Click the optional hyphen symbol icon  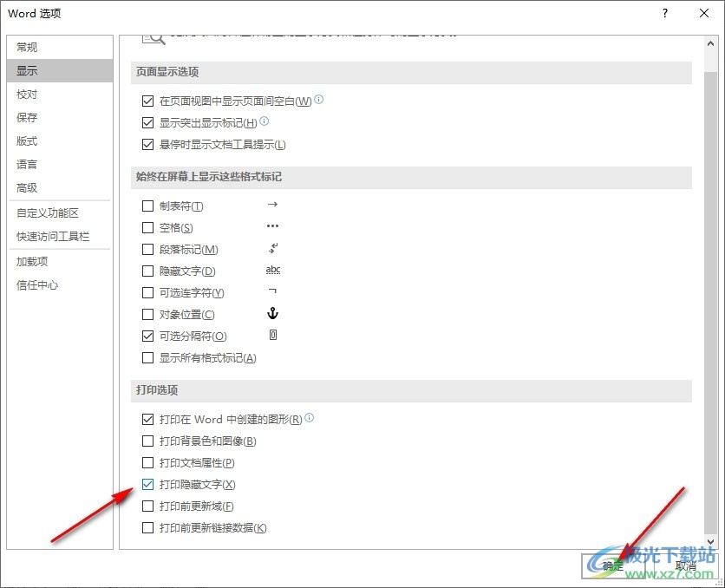tap(273, 291)
